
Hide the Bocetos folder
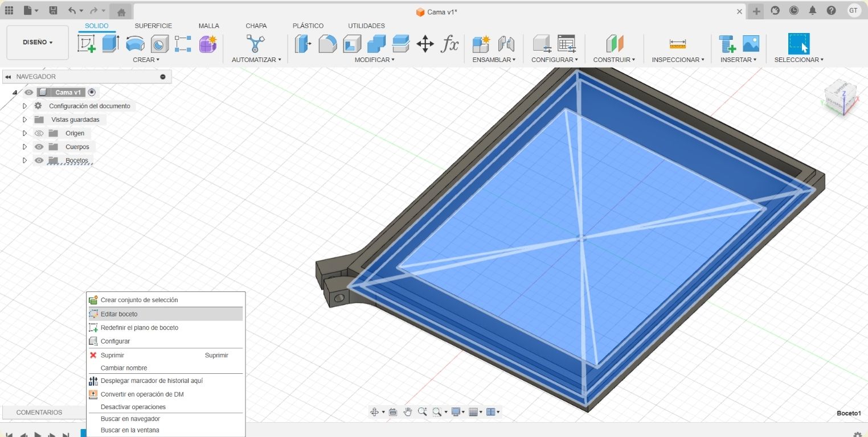tap(39, 160)
